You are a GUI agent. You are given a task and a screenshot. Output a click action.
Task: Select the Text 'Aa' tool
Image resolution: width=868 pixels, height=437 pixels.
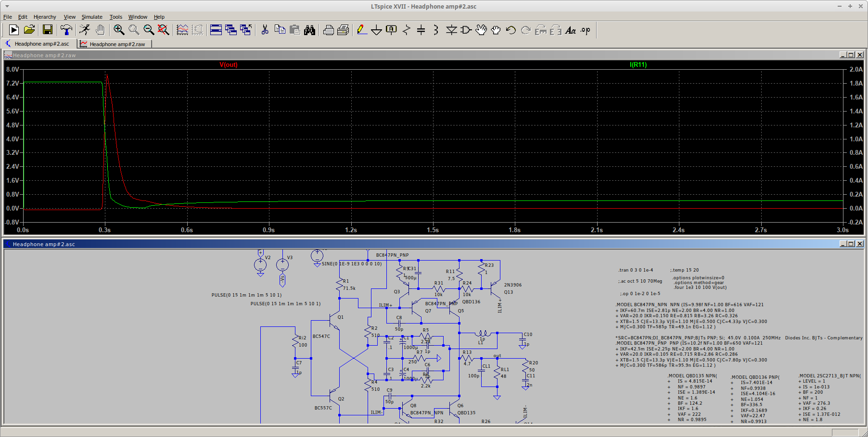click(x=570, y=30)
